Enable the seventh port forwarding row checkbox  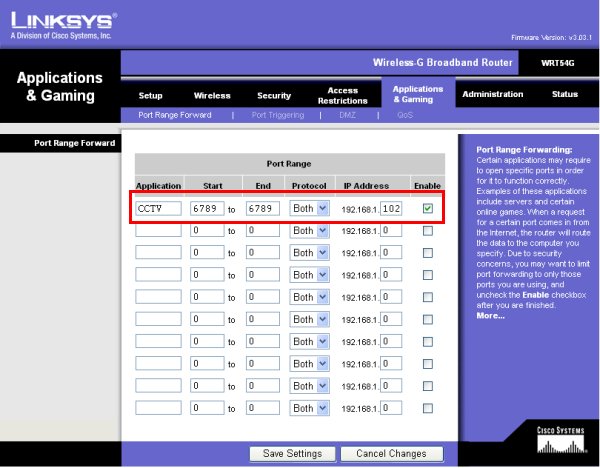coord(427,341)
